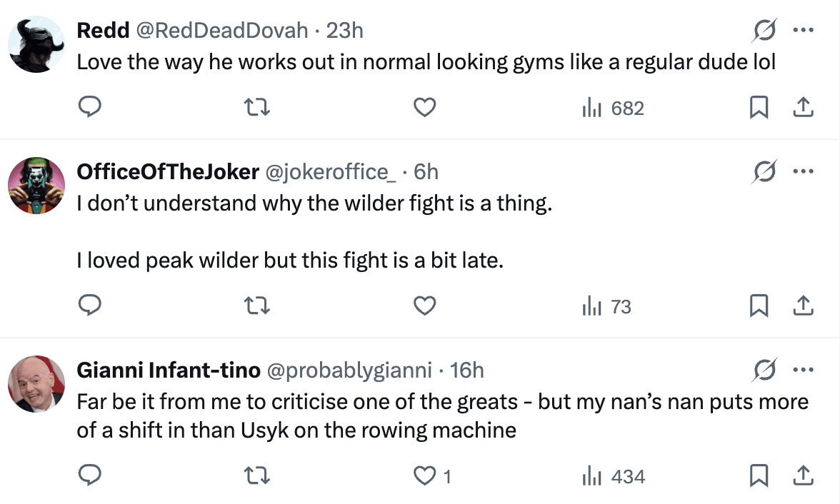Like the tweet mentioning Usyk's rowing machine
The image size is (840, 504).
pos(424,474)
